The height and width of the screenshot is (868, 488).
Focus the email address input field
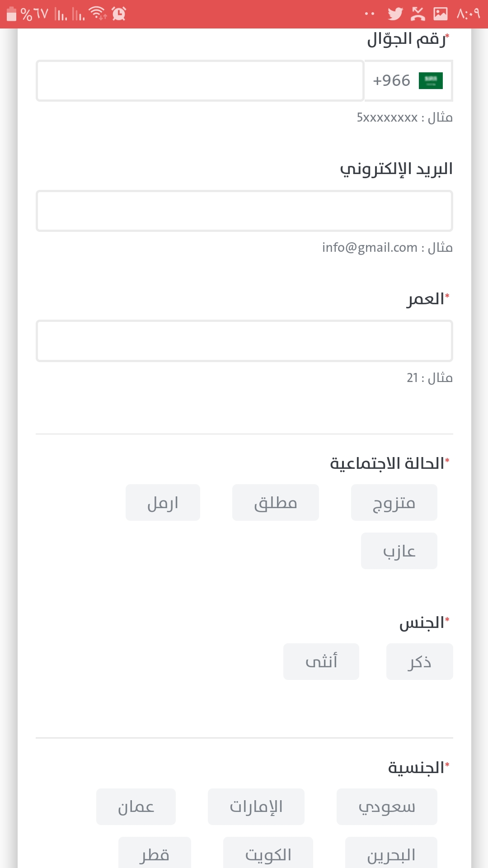[x=244, y=211]
